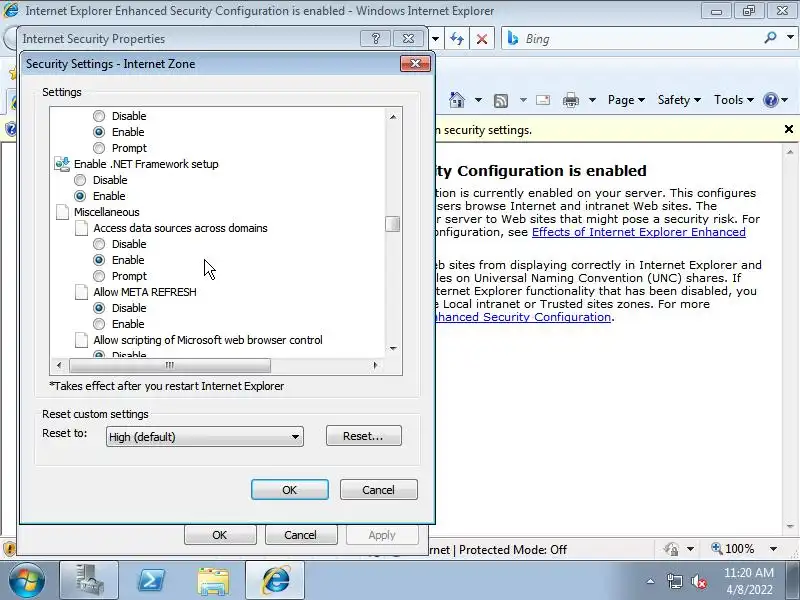Expand the address bar history dropdown arrow
Viewport: 800px width, 600px height.
click(435, 39)
